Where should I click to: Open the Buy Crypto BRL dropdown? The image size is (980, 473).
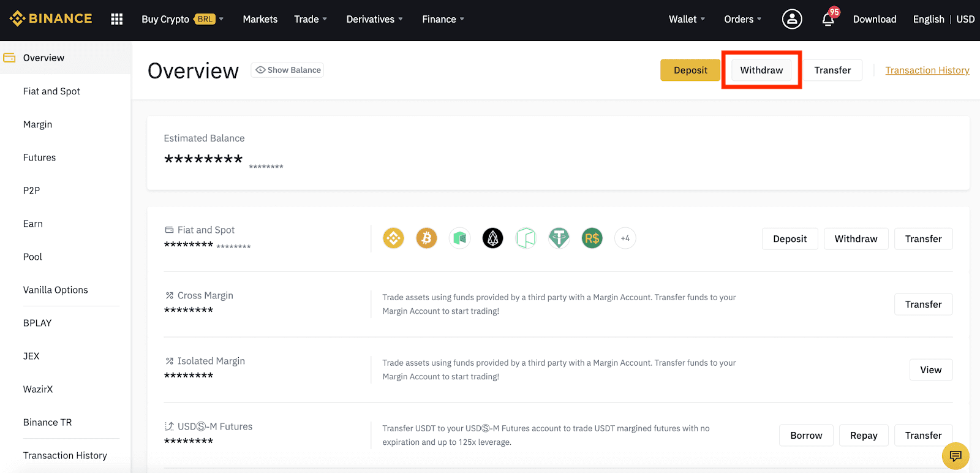click(x=182, y=19)
